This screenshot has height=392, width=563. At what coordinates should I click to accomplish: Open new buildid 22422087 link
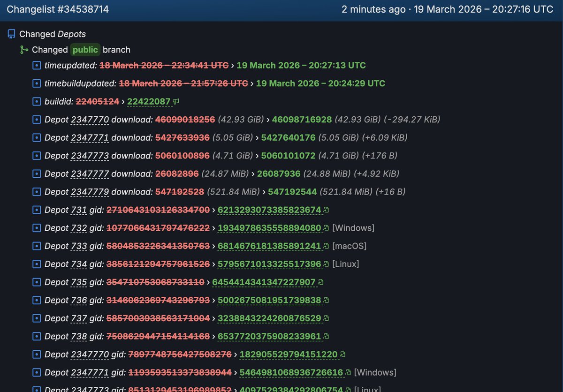[149, 101]
